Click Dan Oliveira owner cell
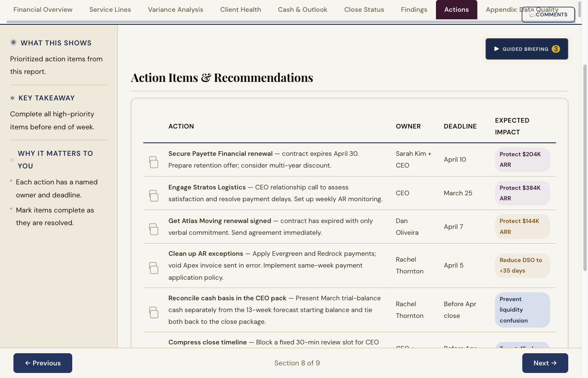The width and height of the screenshot is (588, 378). (407, 227)
